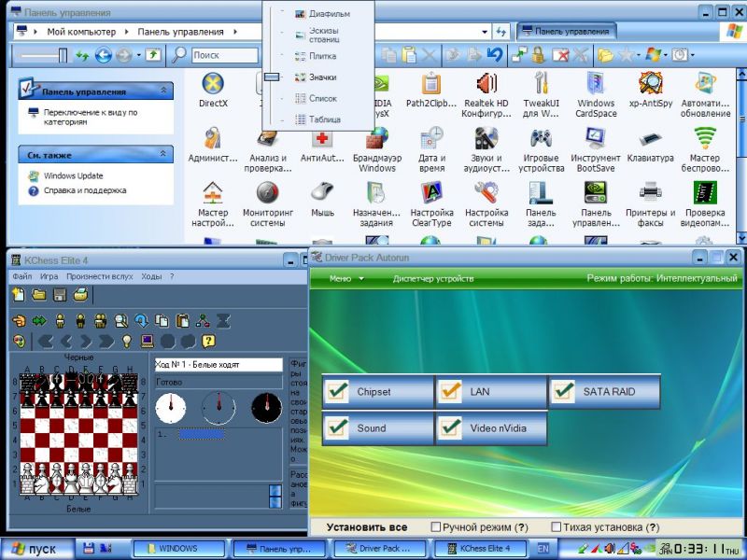Open the Windows CardSpace icon
747x560 pixels.
(596, 91)
